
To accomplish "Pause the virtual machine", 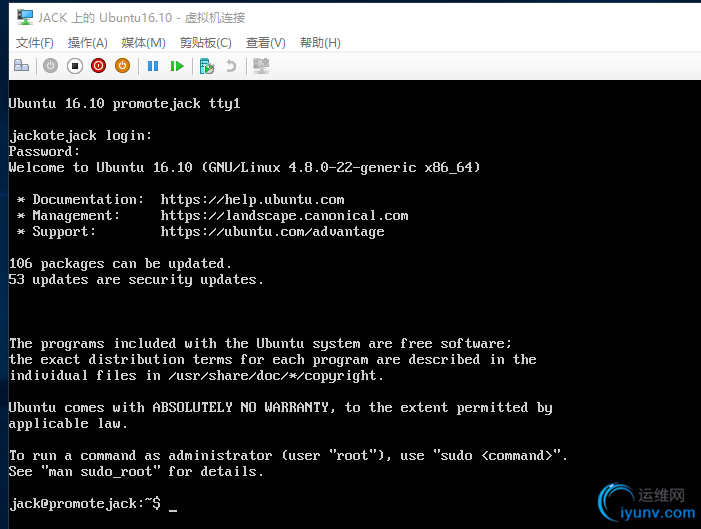I will coord(153,66).
